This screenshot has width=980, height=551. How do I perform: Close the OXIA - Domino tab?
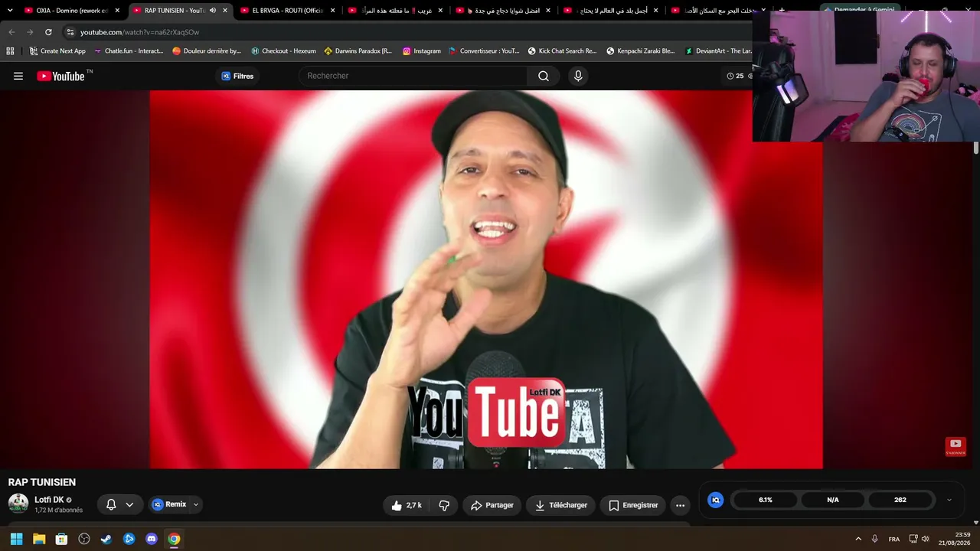point(117,11)
